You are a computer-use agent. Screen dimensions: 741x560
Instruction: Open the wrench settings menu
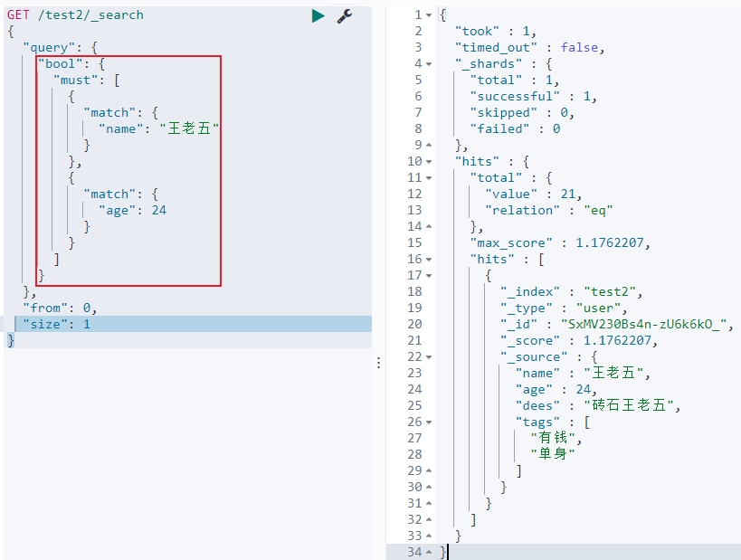click(x=345, y=15)
